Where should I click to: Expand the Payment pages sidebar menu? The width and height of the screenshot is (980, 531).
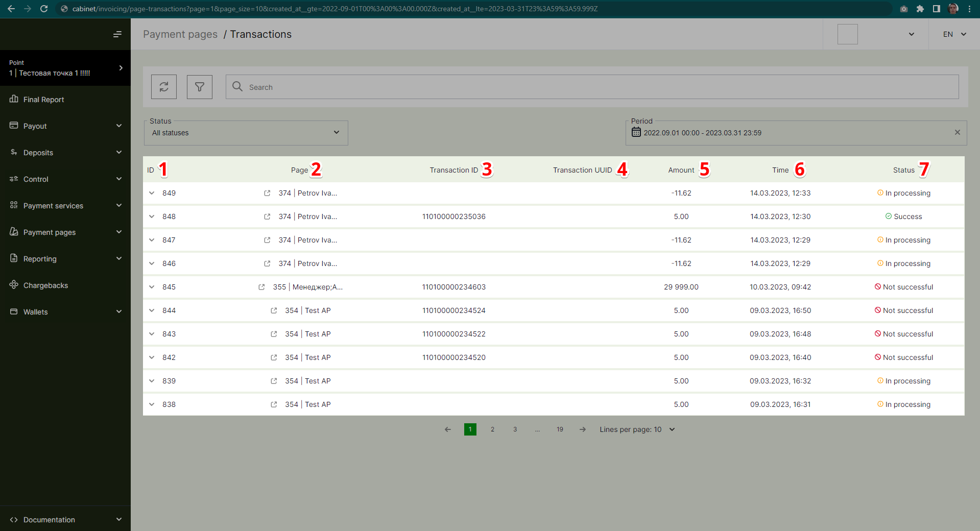[65, 232]
